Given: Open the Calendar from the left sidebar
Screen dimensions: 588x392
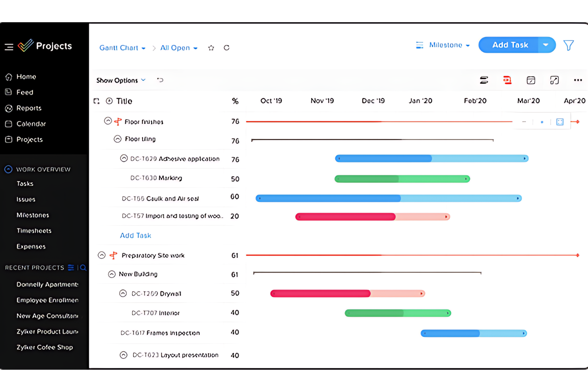Looking at the screenshot, I should click(x=31, y=124).
